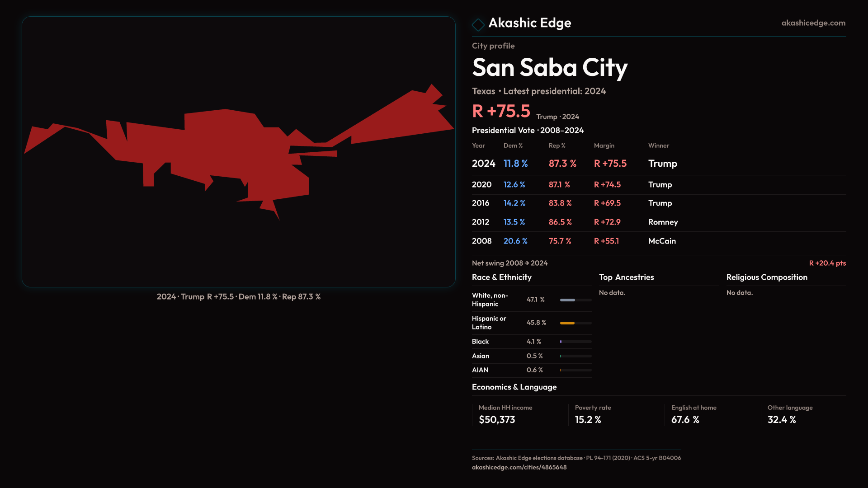Viewport: 868px width, 488px height.
Task: Click the Race & Ethnicity section heading
Action: (x=501, y=277)
